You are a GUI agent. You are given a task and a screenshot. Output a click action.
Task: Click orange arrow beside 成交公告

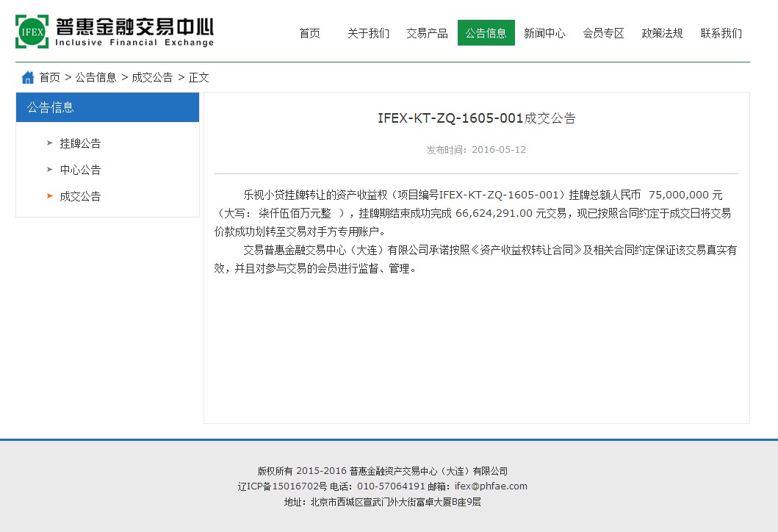pyautogui.click(x=50, y=196)
